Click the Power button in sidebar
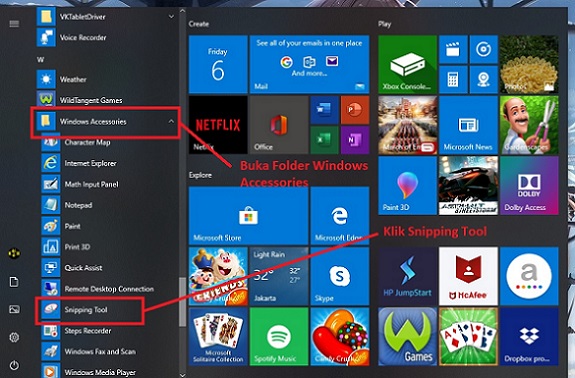Image resolution: width=575 pixels, height=378 pixels. click(14, 365)
